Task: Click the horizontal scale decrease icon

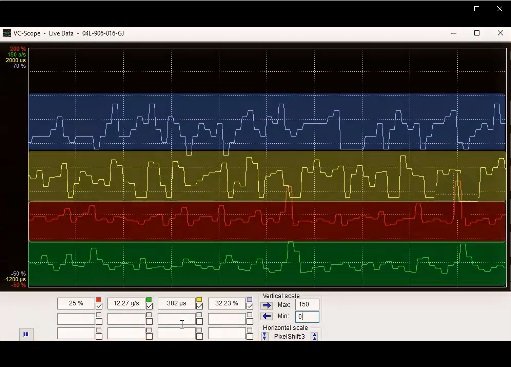Action: pyautogui.click(x=265, y=336)
